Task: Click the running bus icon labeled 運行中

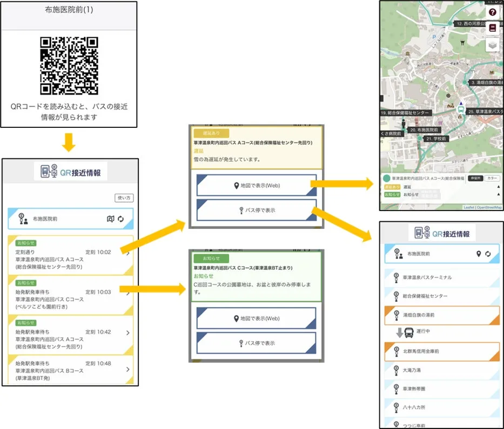Action: pos(409,332)
